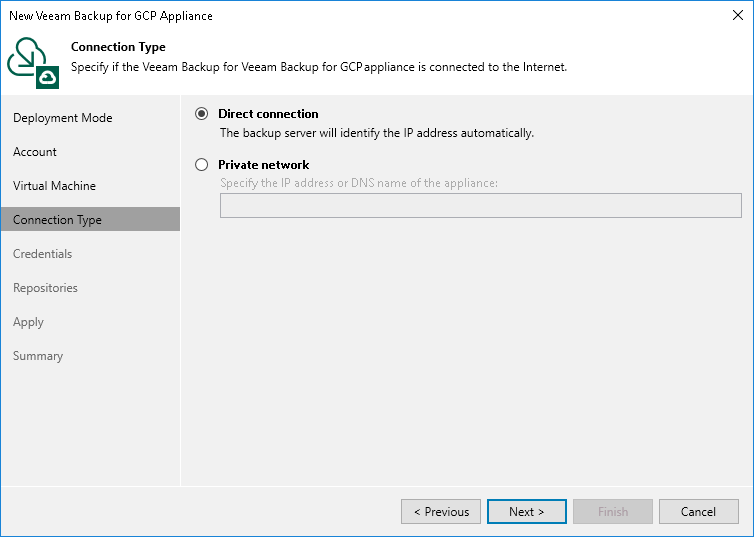Image resolution: width=754 pixels, height=537 pixels.
Task: Jump to the Repositories step
Action: (45, 288)
